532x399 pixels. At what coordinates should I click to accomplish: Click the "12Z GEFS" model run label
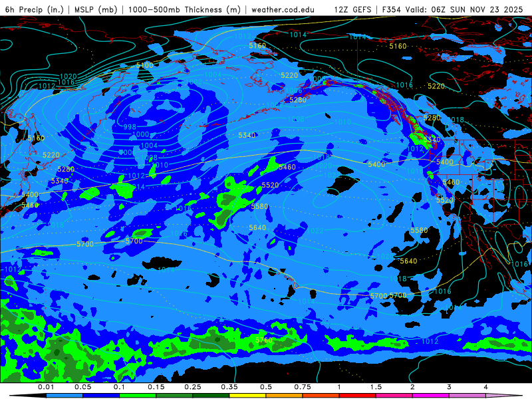click(353, 9)
